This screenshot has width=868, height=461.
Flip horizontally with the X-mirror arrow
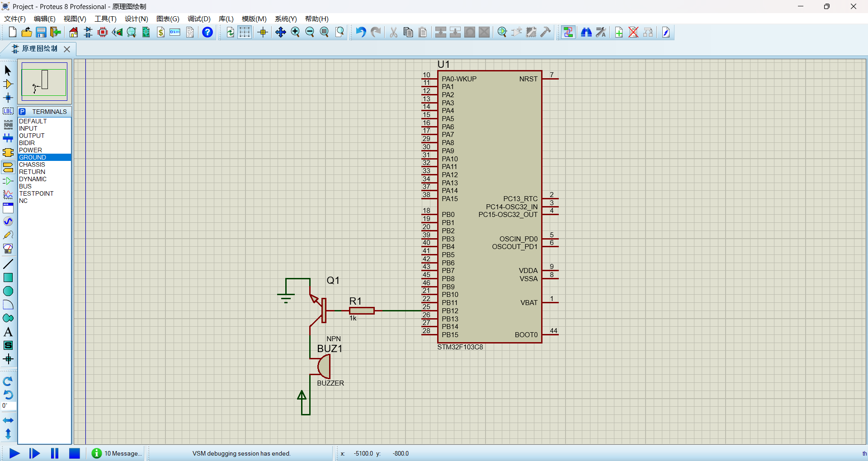point(8,420)
